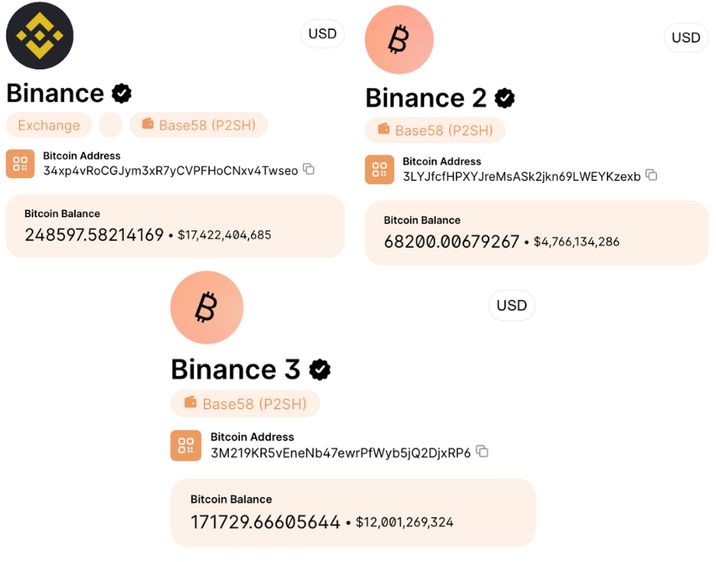Toggle USD currency on Binance 2 card
This screenshot has height=562, width=716.
[686, 38]
